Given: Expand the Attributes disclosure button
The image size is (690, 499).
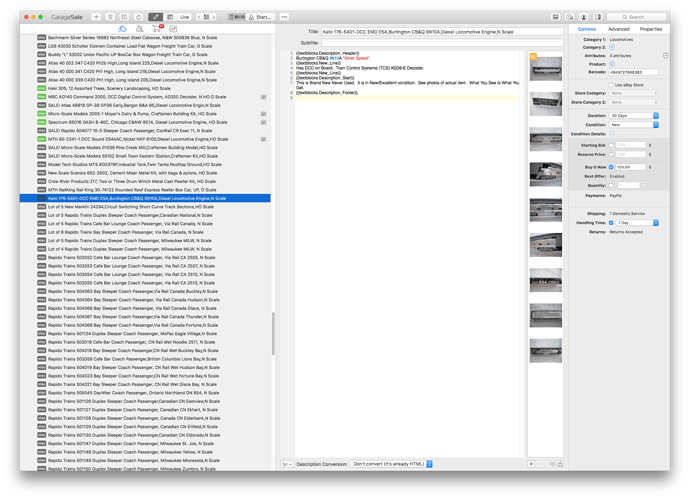Looking at the screenshot, I should (665, 55).
